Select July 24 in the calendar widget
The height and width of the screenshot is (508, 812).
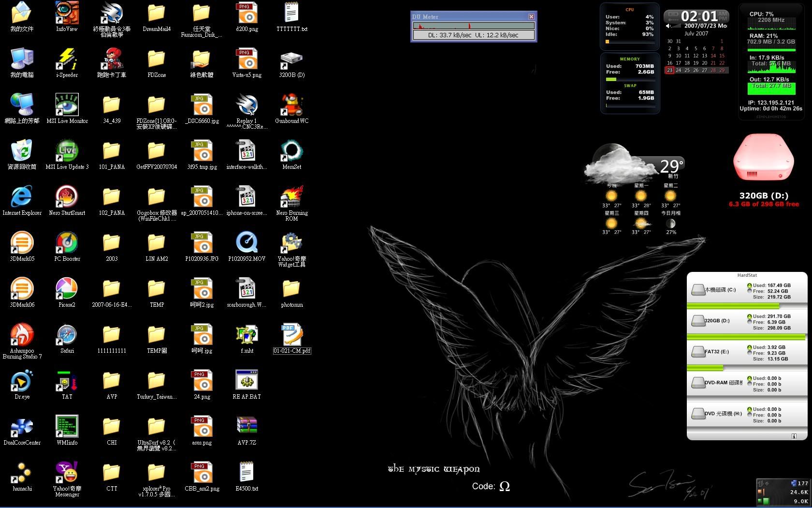[x=678, y=70]
